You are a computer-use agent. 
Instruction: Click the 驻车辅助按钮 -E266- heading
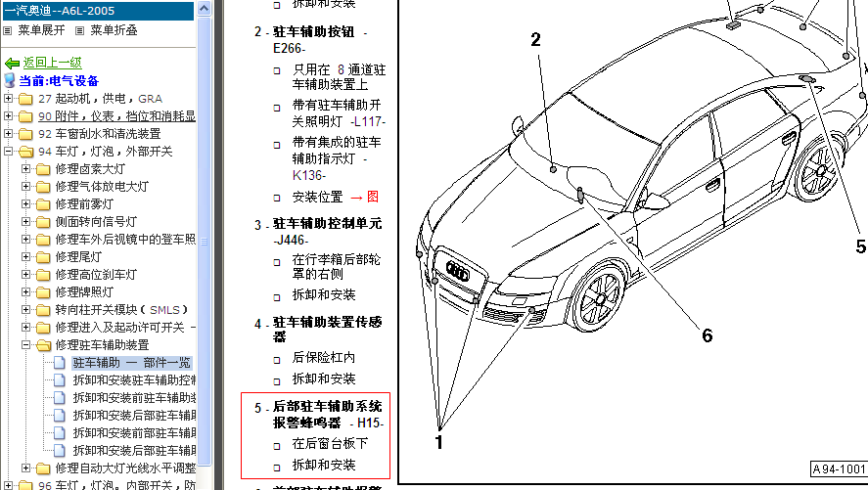click(318, 40)
